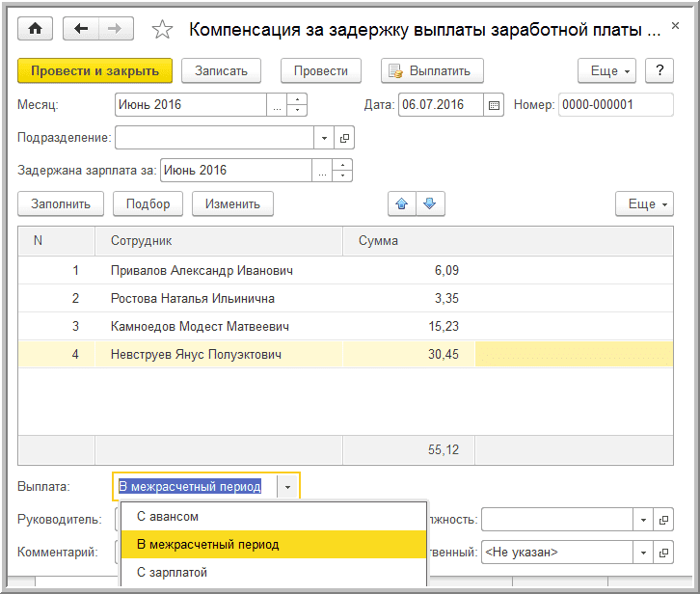This screenshot has height=594, width=700.
Task: Close the document with the X button
Action: tap(676, 26)
